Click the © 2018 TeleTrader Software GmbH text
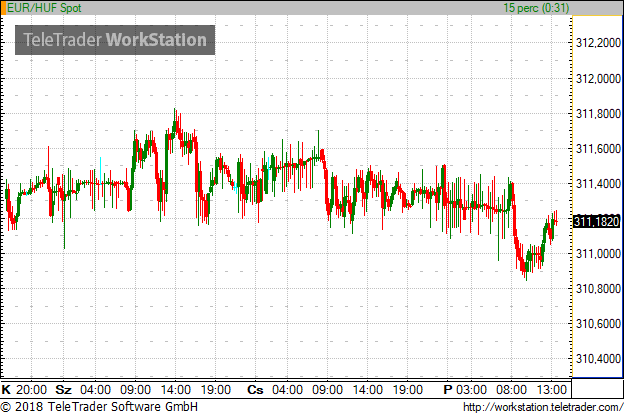Viewport: 624px width, 416px height. (99, 407)
